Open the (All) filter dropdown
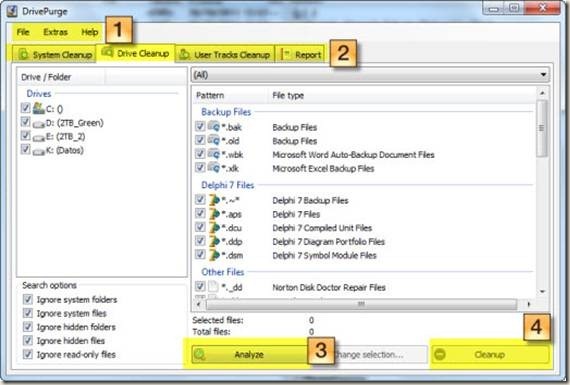The height and width of the screenshot is (385, 570). tap(370, 75)
